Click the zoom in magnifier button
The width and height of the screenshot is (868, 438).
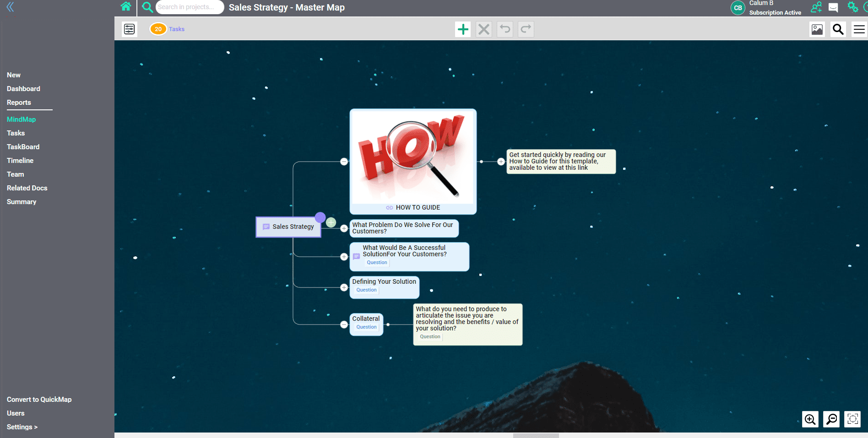coord(810,419)
